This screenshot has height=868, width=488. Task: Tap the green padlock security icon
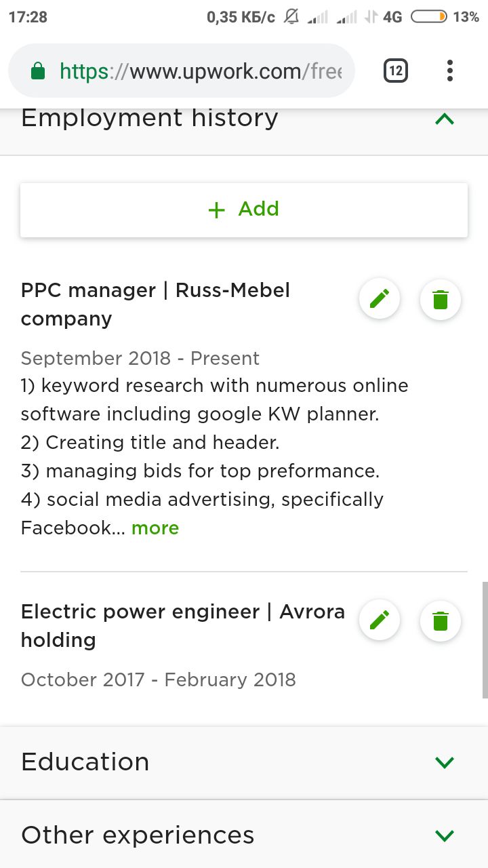39,71
